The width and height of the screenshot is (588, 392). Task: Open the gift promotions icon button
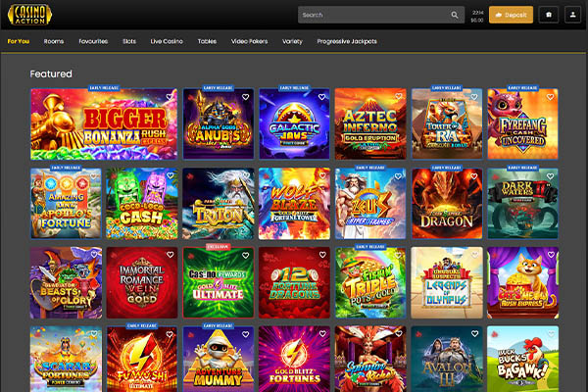(x=548, y=15)
